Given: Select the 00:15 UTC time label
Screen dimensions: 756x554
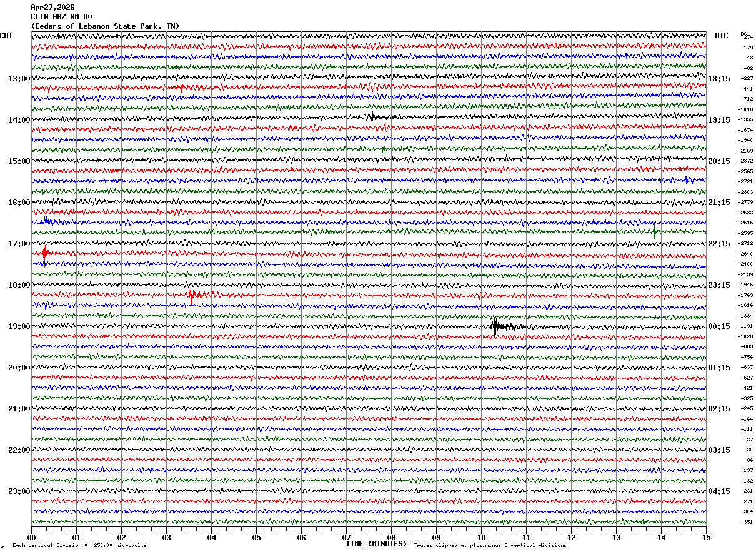Looking at the screenshot, I should coord(719,326).
